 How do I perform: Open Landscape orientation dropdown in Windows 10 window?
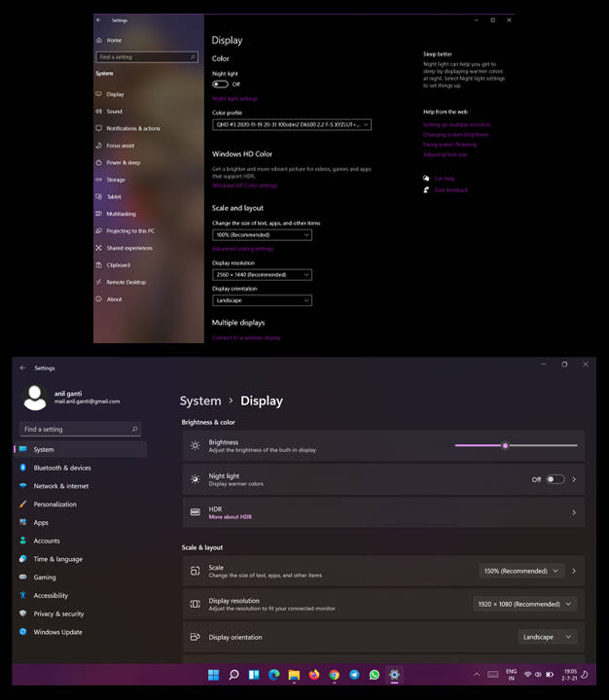point(262,300)
